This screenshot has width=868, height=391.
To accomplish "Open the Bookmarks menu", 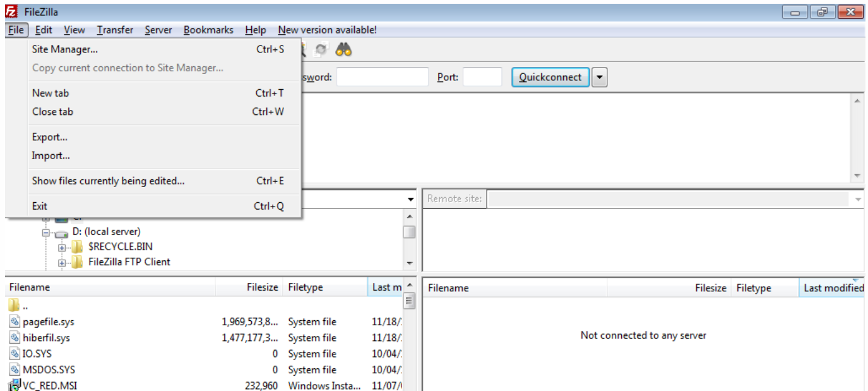I will tap(208, 30).
